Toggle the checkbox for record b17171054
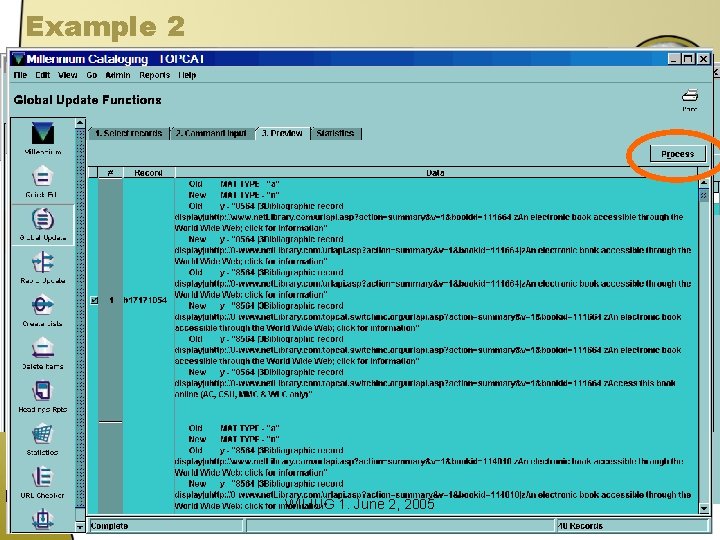This screenshot has width=720, height=540. coord(94,300)
